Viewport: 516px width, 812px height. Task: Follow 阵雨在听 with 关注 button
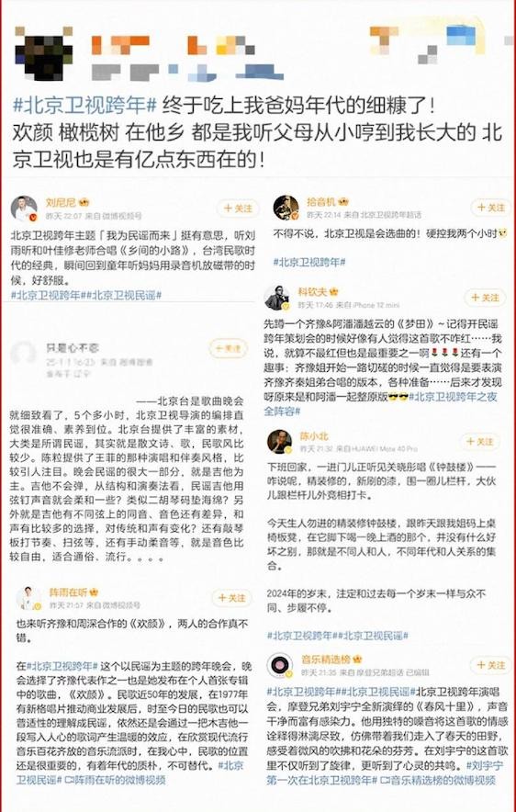(x=231, y=598)
